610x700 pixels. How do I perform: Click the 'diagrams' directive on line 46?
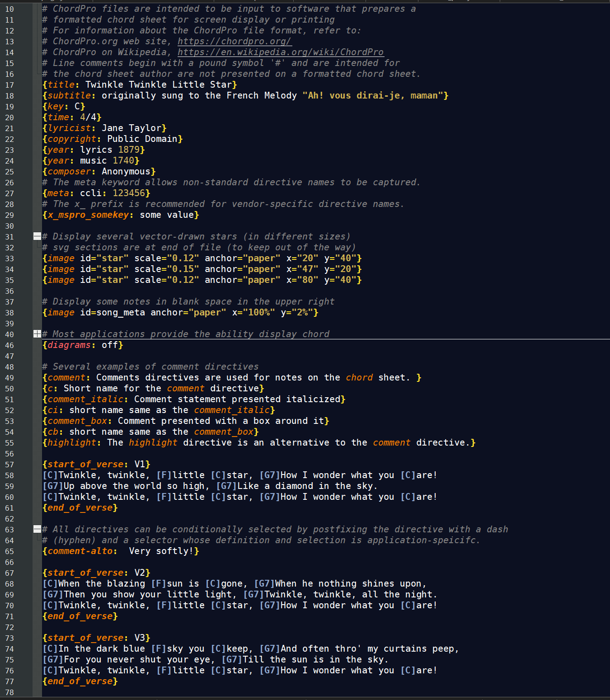coord(69,345)
